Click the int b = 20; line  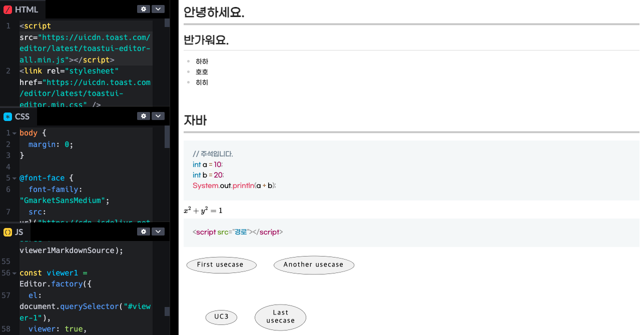coord(208,175)
